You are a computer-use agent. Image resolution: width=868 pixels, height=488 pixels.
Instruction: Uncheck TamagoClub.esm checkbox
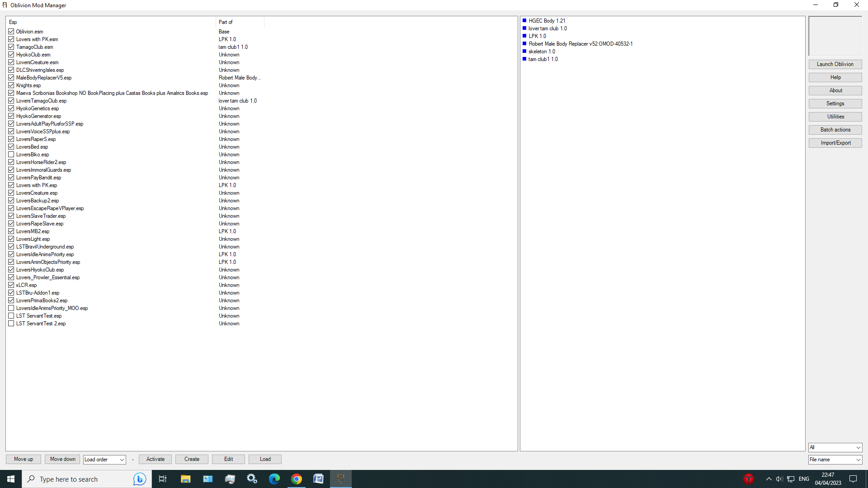click(x=11, y=47)
